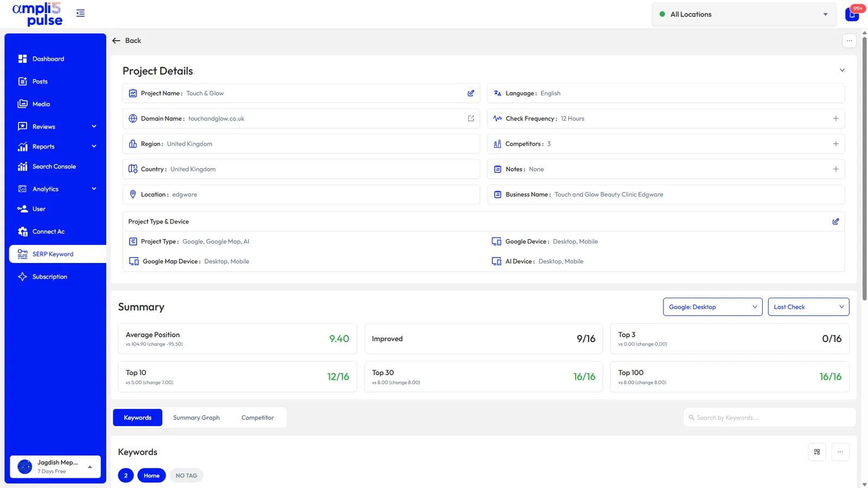This screenshot has width=868, height=488.
Task: Open the Jagdish user account menu
Action: pos(55,466)
